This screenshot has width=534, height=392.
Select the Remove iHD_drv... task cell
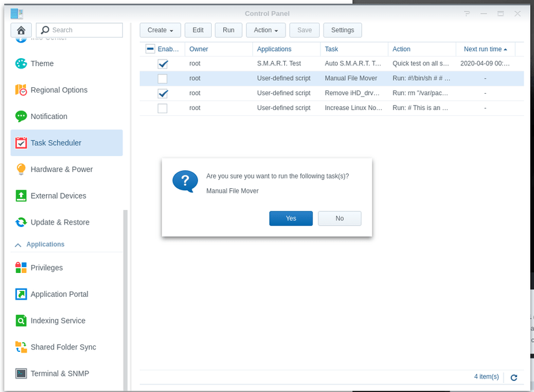(x=352, y=93)
